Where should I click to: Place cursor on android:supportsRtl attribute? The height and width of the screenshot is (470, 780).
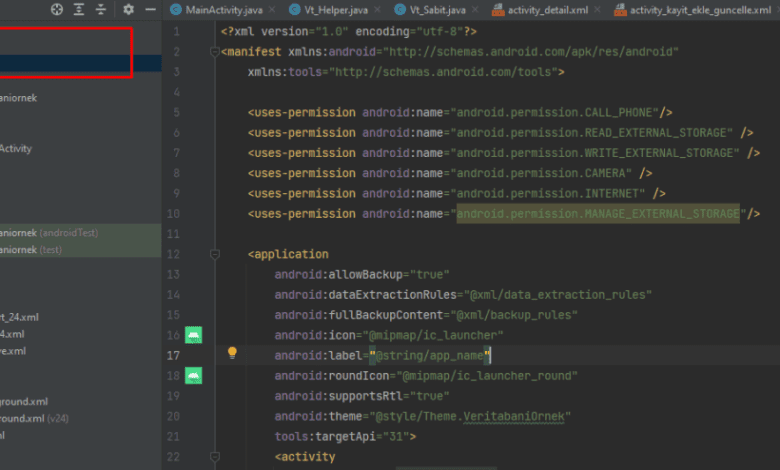pos(338,396)
